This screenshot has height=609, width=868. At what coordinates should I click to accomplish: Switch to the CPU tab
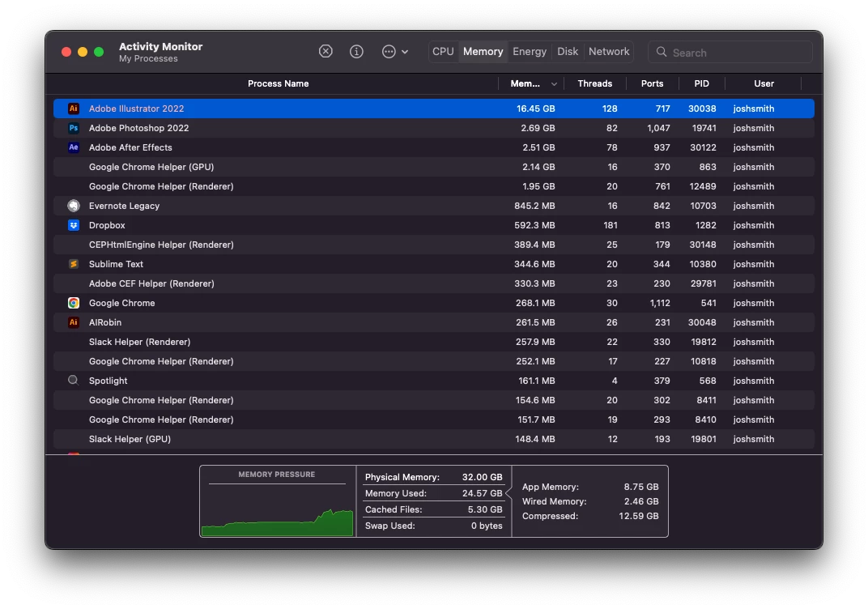coord(443,52)
